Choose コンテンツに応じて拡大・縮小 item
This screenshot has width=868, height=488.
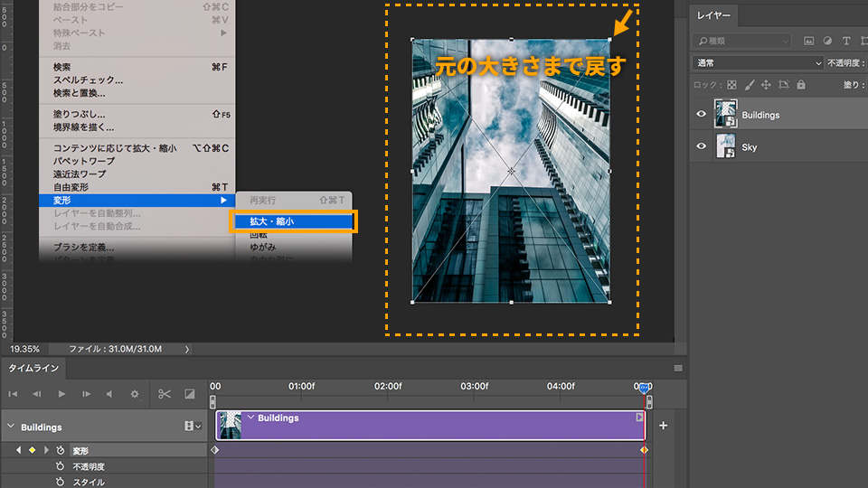[137, 148]
